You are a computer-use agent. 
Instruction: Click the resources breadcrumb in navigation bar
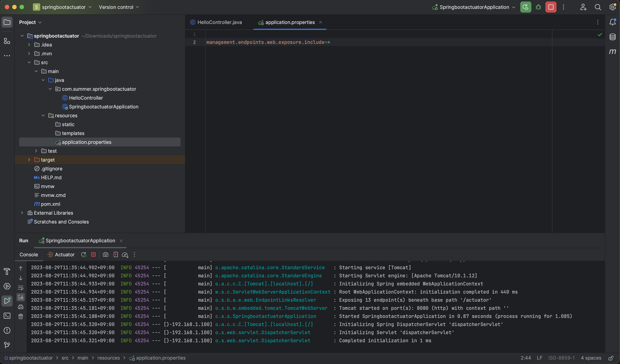pos(109,358)
